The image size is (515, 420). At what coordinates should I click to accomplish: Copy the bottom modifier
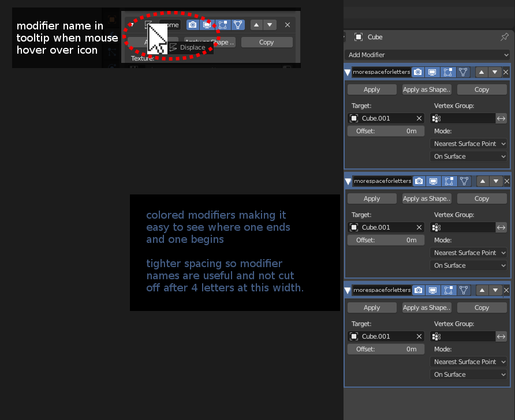[x=482, y=307]
